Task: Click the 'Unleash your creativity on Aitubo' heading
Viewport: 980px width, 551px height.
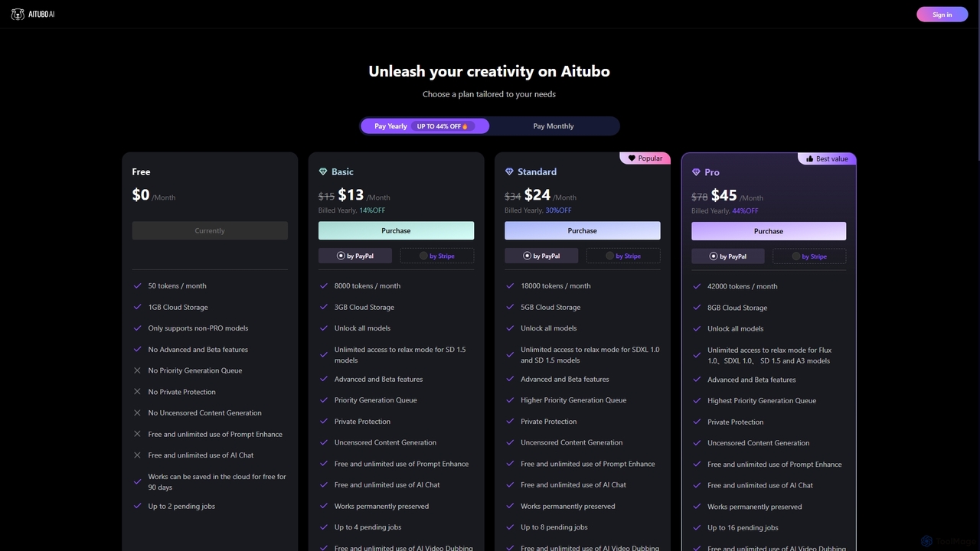Action: [489, 71]
